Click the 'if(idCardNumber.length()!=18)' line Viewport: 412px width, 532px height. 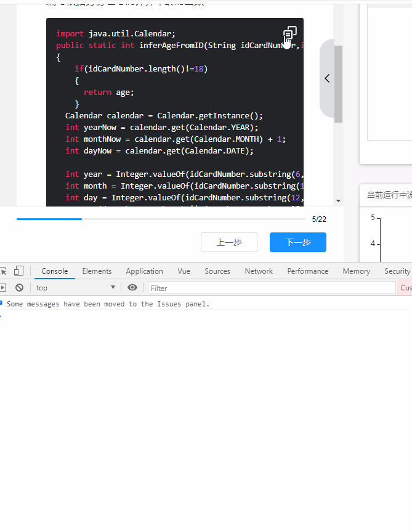pyautogui.click(x=141, y=69)
